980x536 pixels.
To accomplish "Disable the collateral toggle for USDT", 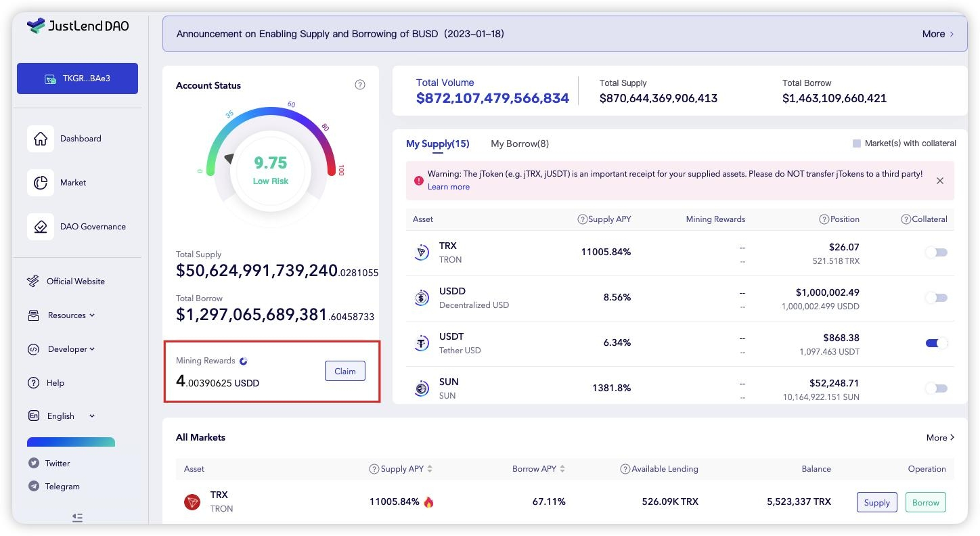I will 937,343.
